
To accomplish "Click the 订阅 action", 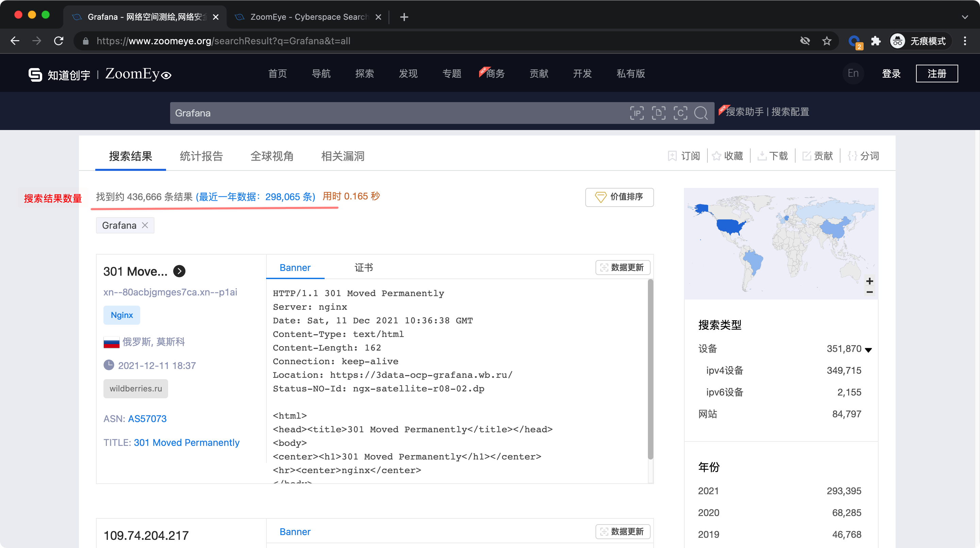I will 684,156.
